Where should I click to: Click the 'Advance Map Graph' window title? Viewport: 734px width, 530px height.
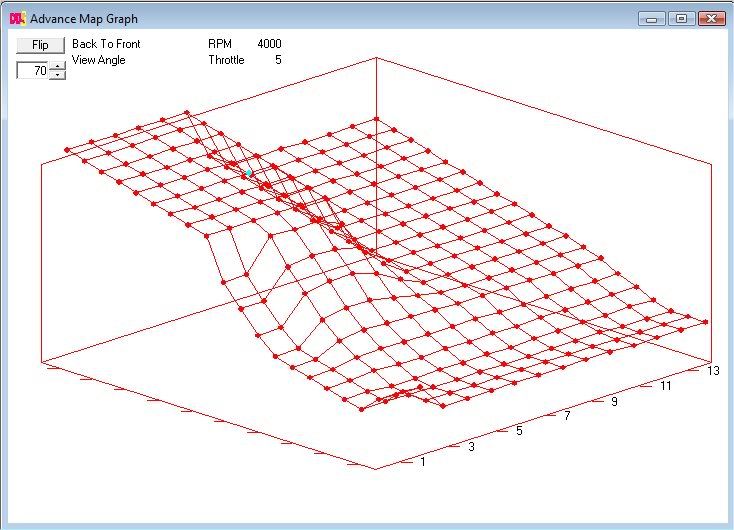coord(84,19)
